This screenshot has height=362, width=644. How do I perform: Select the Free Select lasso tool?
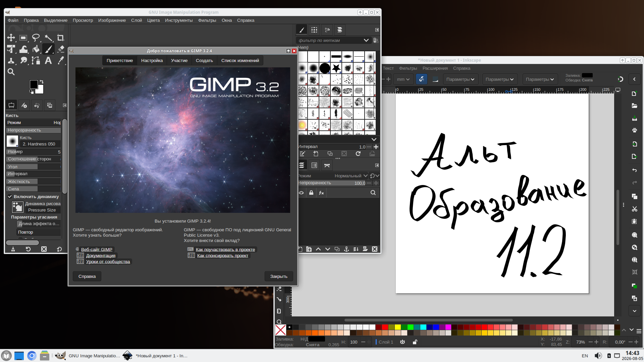tap(36, 38)
